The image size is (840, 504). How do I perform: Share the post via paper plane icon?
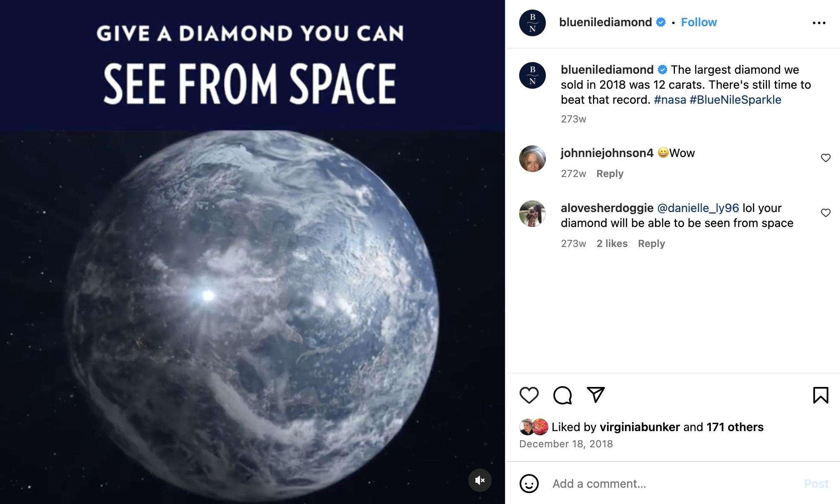[596, 394]
